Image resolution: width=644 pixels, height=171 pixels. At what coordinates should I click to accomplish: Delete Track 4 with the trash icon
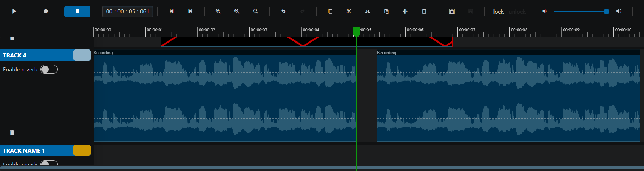tap(12, 132)
